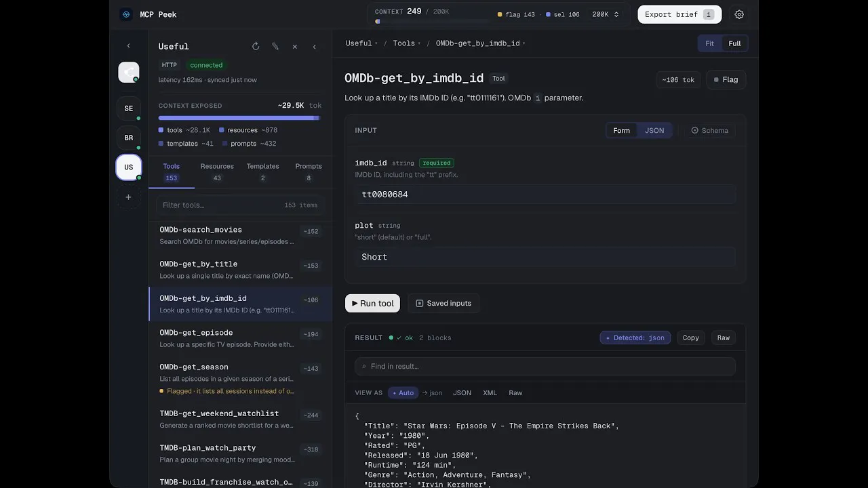Switch input mode to Form
Screen dimensions: 868x488
(x=621, y=130)
